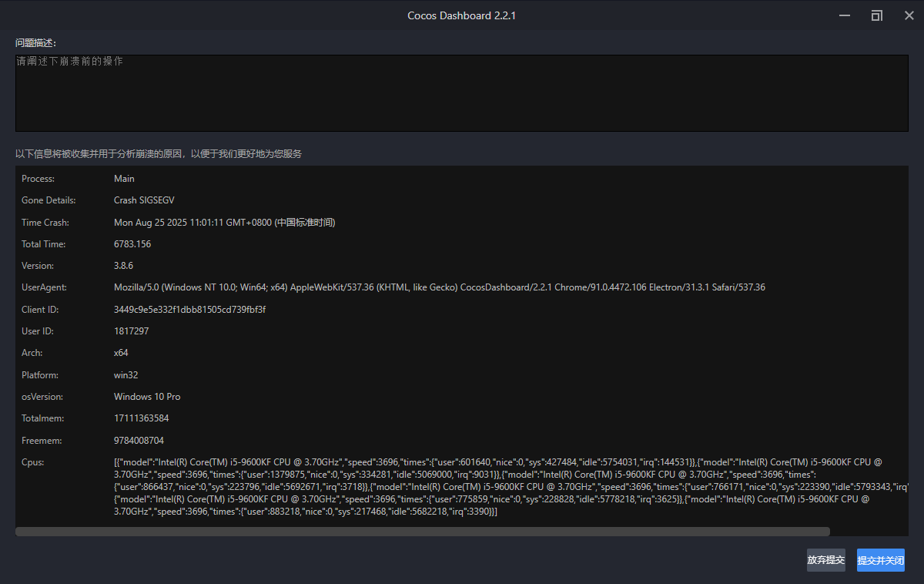
Task: Click the 'Freemem:' label
Action: click(42, 441)
